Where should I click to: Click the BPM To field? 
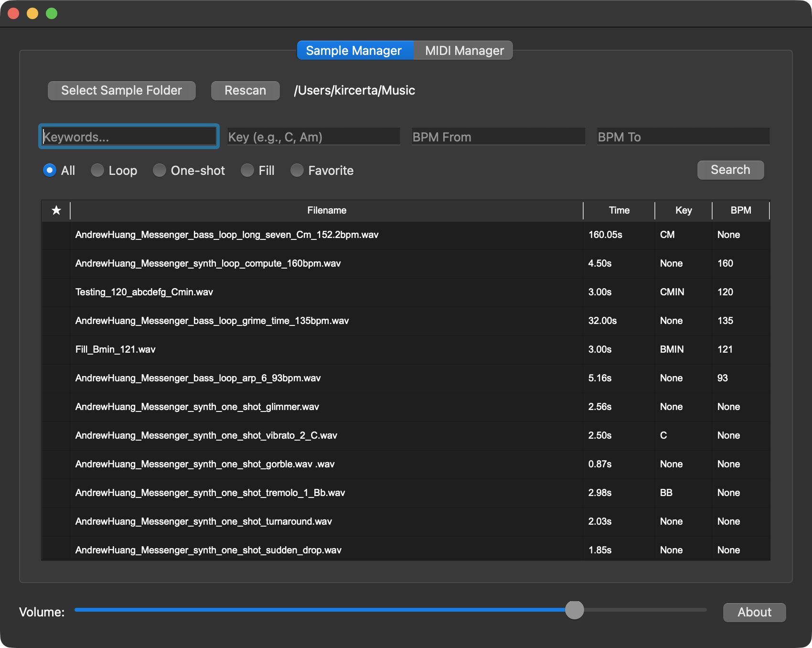[x=683, y=137]
